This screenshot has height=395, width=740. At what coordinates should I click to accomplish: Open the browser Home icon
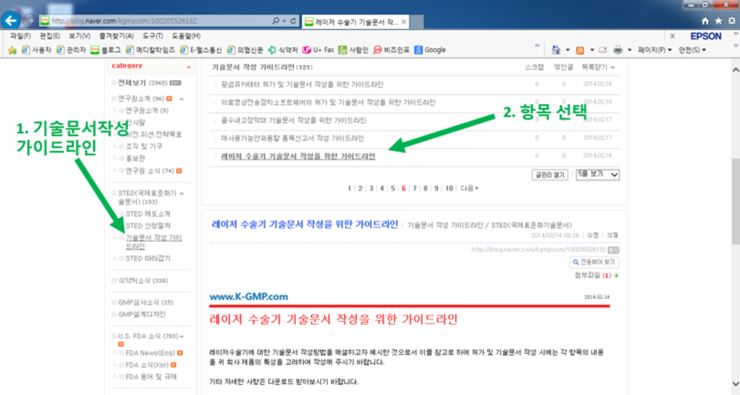[x=705, y=21]
